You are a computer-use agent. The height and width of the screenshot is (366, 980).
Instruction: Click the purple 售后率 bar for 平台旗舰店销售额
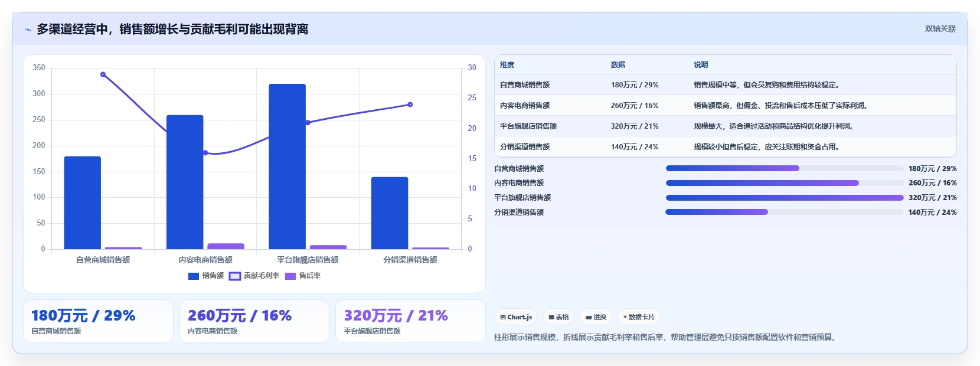click(x=328, y=247)
